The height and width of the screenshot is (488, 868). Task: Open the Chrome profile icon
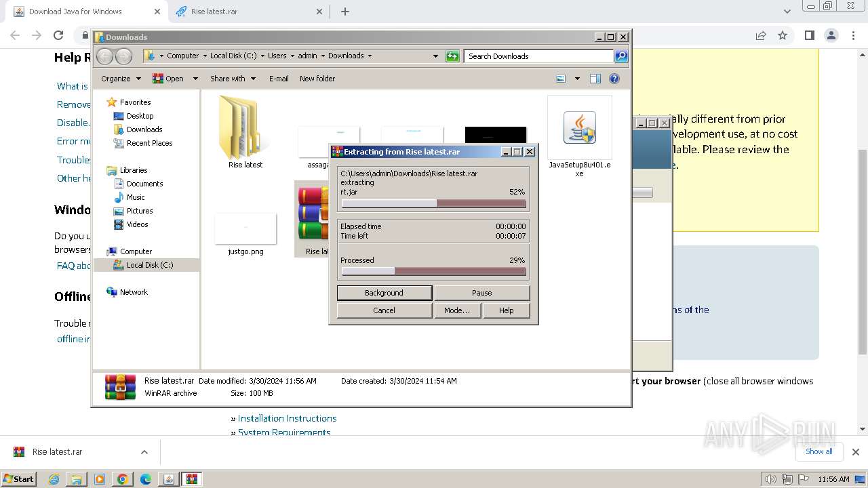point(831,35)
